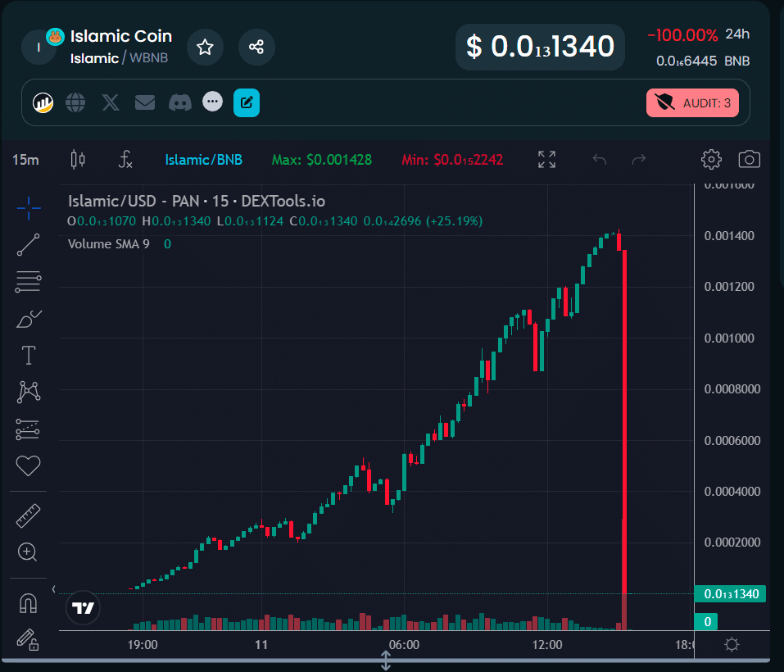784x672 pixels.
Task: Select the text annotation tool
Action: click(29, 355)
